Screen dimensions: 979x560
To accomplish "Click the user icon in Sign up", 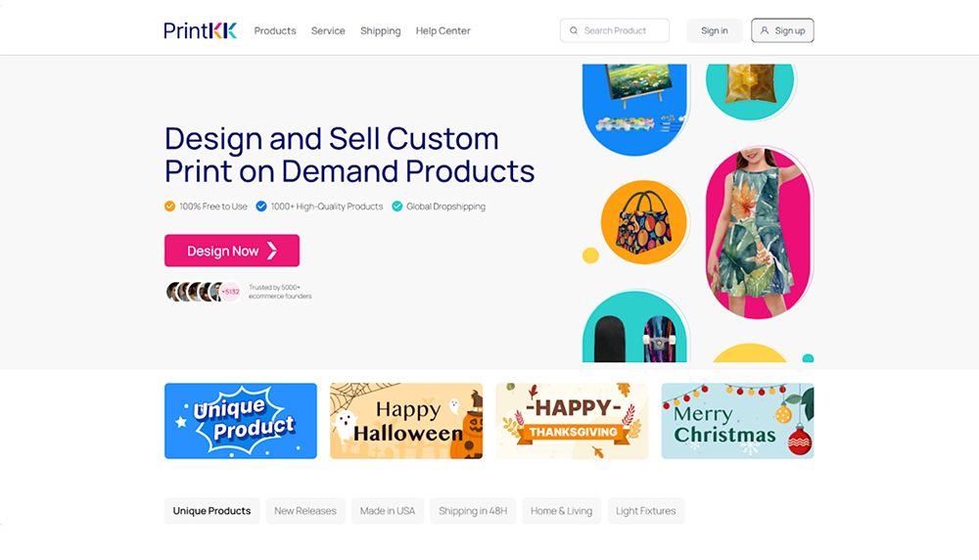I will tap(765, 30).
